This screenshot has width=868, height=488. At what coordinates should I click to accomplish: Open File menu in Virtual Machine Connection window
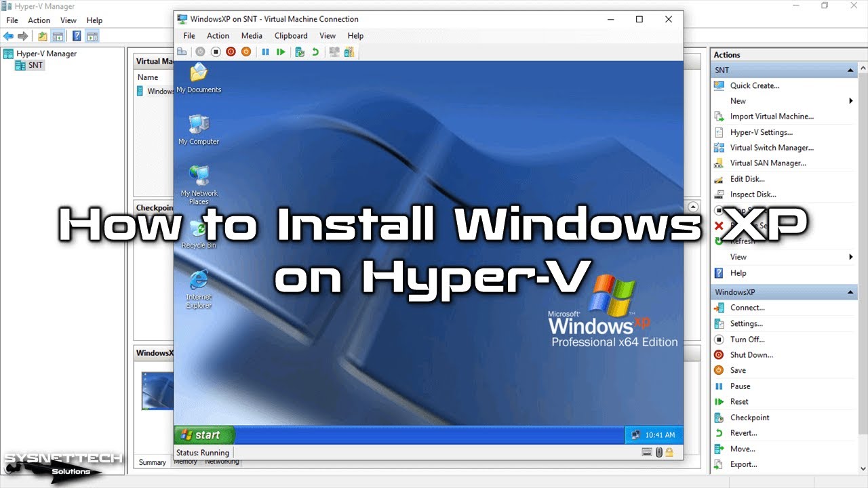(189, 36)
